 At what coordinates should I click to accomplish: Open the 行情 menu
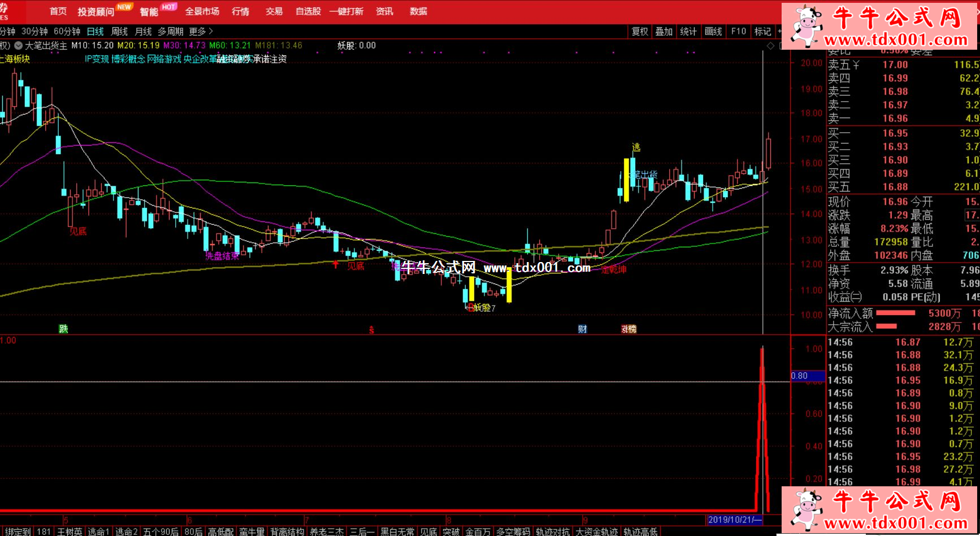click(x=240, y=11)
